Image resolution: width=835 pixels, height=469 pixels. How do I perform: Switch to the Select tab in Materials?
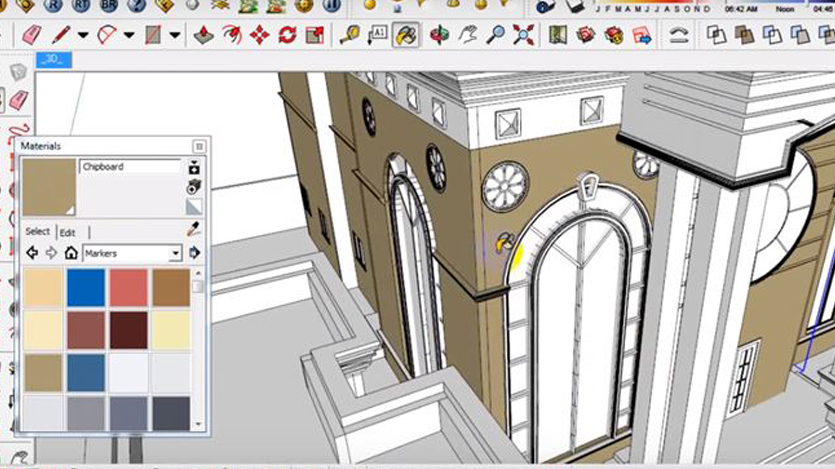(x=37, y=232)
